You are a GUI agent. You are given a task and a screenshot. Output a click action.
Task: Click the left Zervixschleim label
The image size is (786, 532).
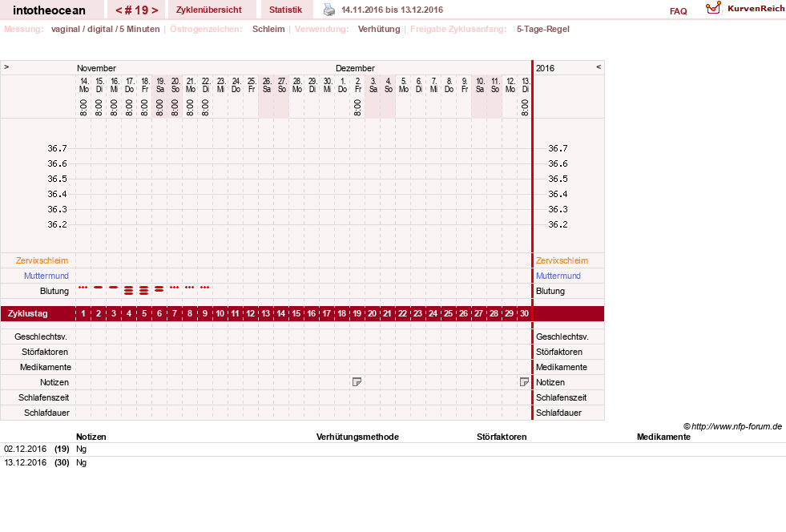[42, 260]
